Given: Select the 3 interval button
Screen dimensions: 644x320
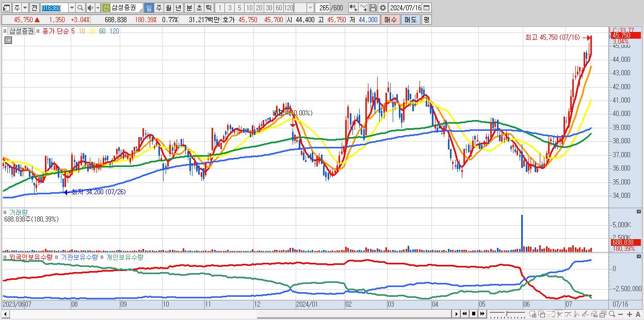Looking at the screenshot, I should coord(230,8).
